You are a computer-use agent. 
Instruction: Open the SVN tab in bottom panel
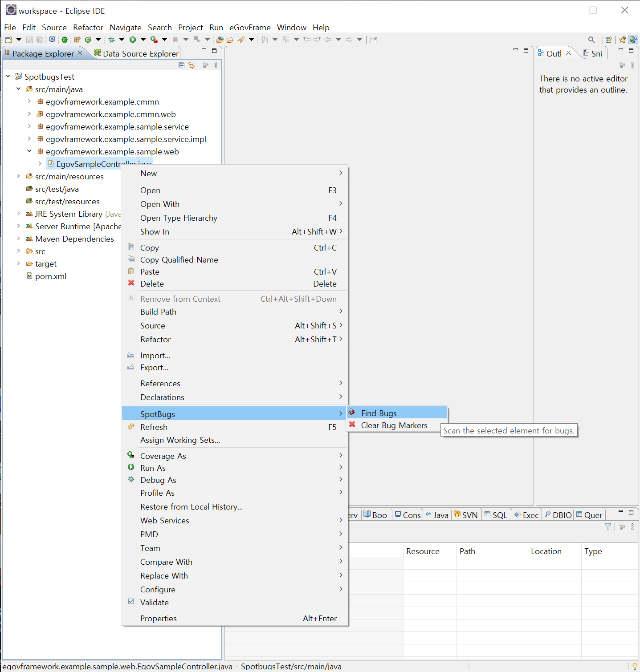466,515
